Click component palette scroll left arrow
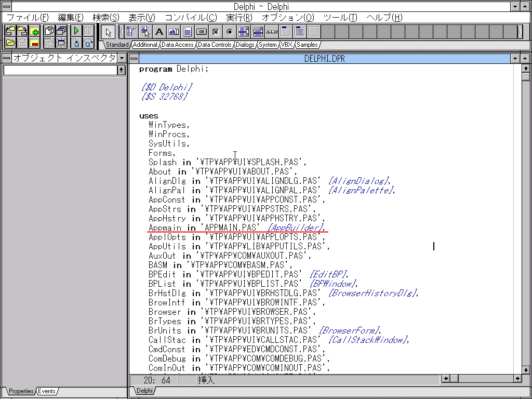 pyautogui.click(x=121, y=32)
